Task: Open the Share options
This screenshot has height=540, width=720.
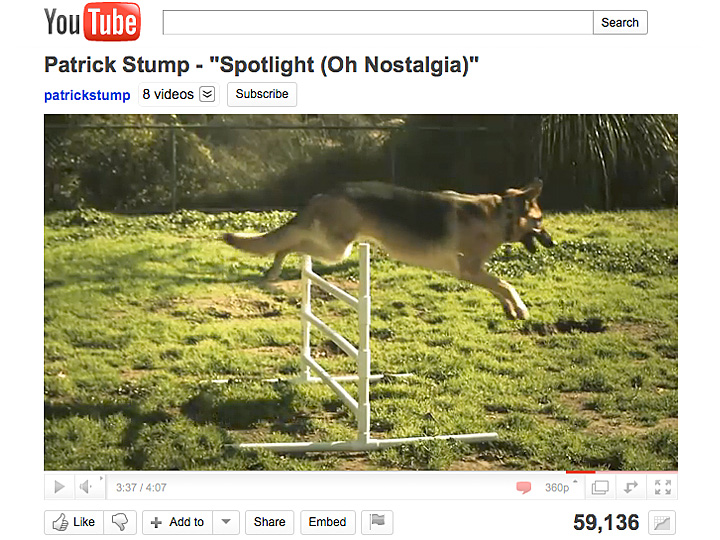Action: click(270, 522)
